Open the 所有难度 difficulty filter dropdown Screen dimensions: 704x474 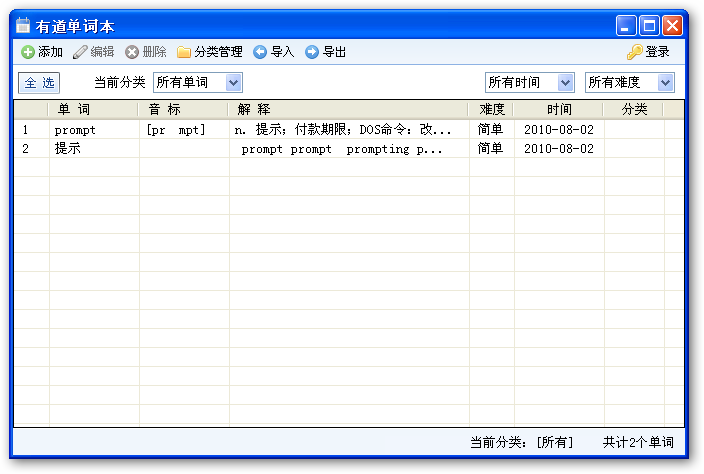[x=629, y=83]
